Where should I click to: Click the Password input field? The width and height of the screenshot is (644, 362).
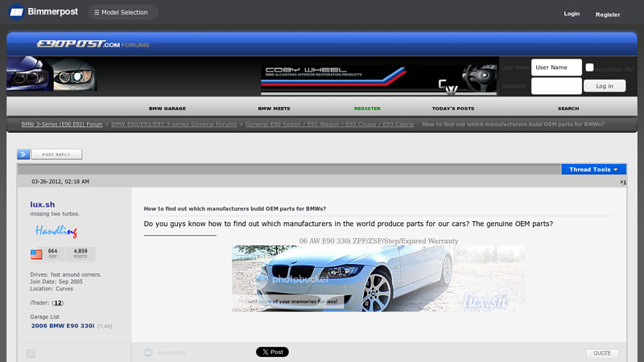556,86
